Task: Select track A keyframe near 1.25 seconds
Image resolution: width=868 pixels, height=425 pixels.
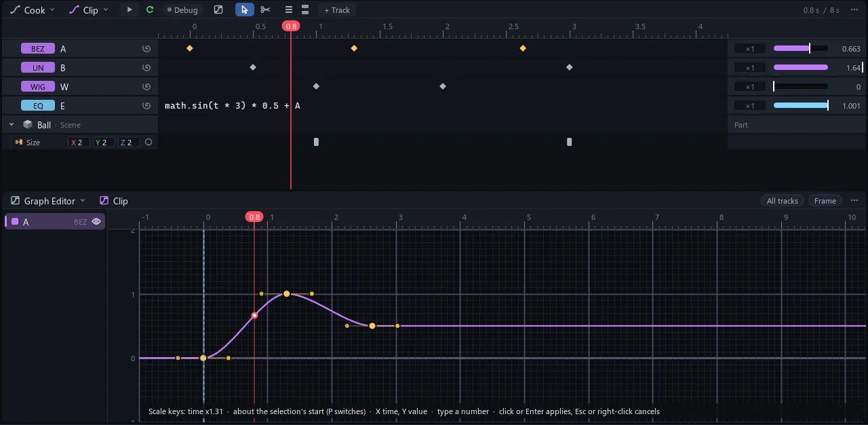Action: [x=354, y=48]
